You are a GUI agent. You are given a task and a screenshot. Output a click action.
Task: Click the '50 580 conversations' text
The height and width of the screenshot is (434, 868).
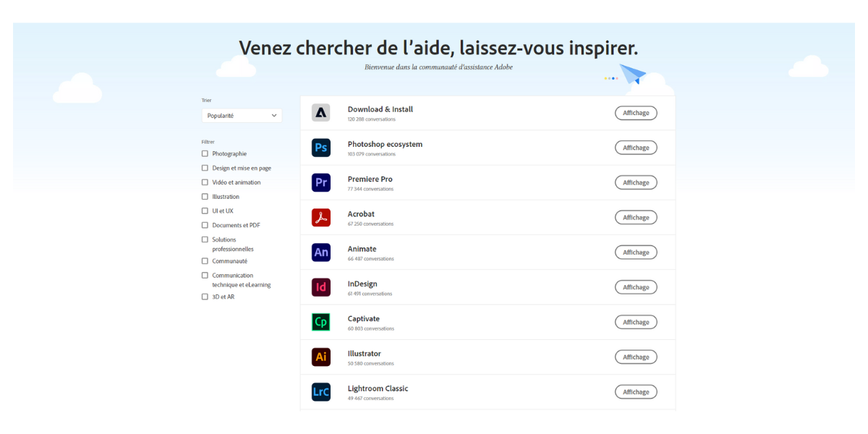pos(371,363)
